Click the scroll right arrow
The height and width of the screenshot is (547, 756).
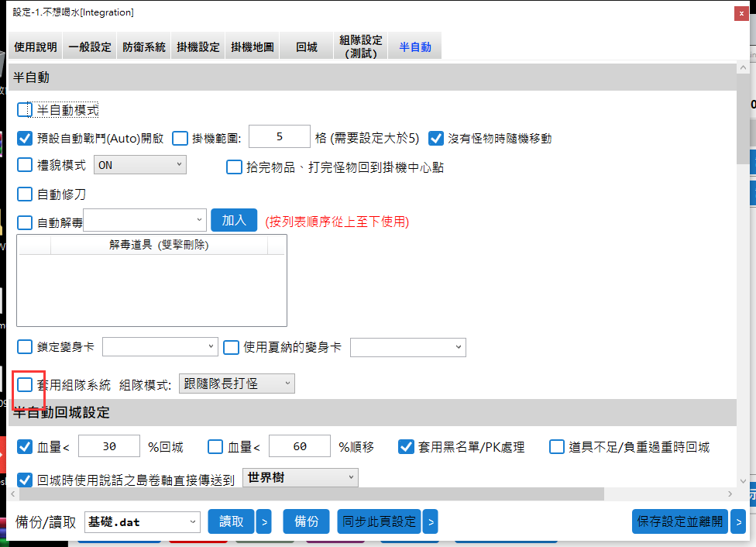[x=730, y=494]
